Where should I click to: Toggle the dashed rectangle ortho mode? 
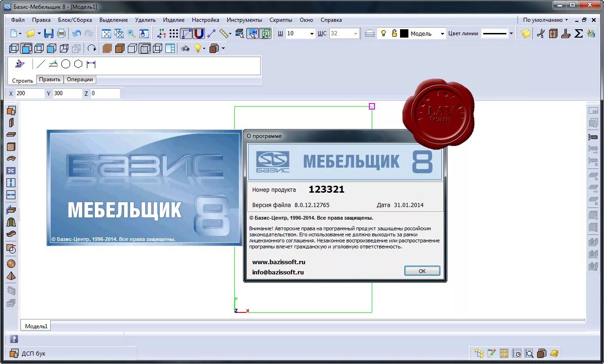pyautogui.click(x=186, y=33)
